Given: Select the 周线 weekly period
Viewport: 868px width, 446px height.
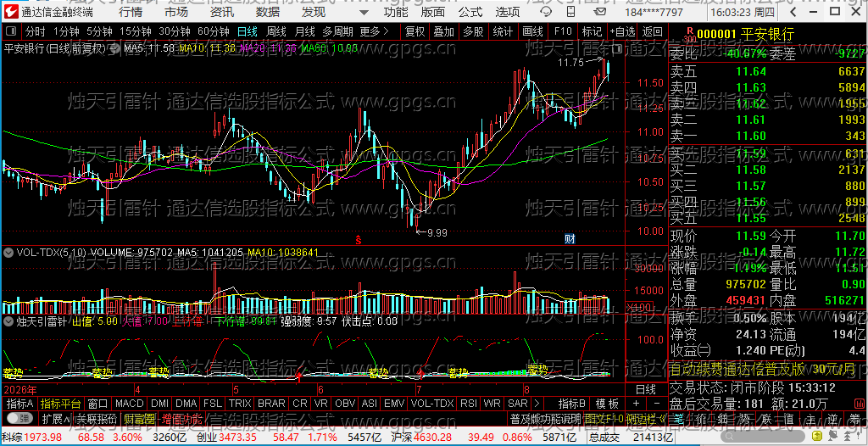Looking at the screenshot, I should click(x=275, y=32).
